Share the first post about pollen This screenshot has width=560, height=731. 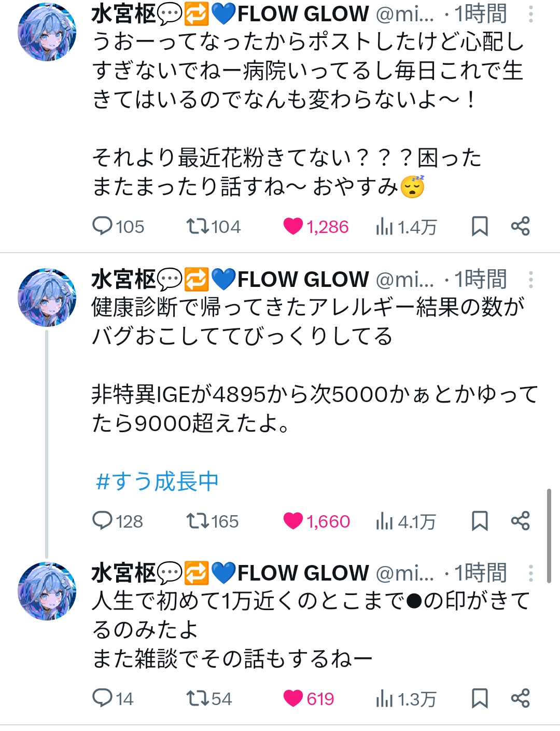pos(520,227)
